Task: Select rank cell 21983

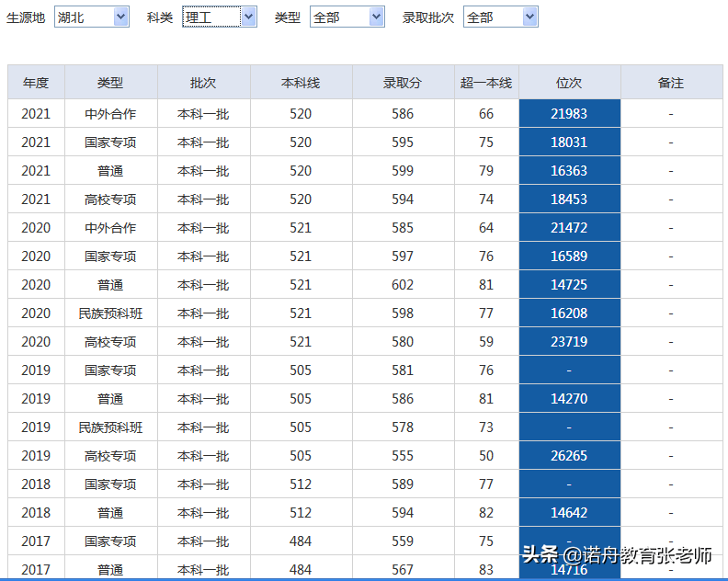Action: [x=569, y=113]
